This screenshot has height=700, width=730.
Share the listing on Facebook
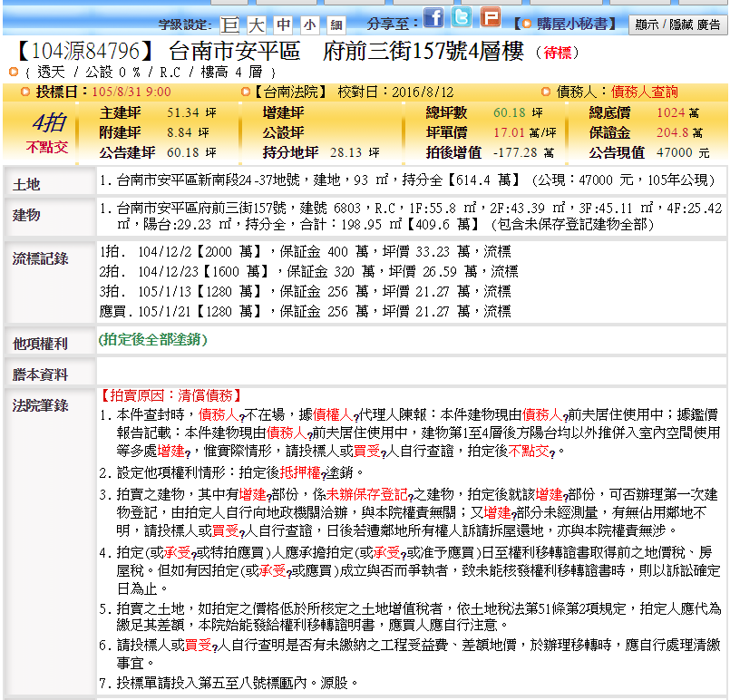pyautogui.click(x=433, y=18)
